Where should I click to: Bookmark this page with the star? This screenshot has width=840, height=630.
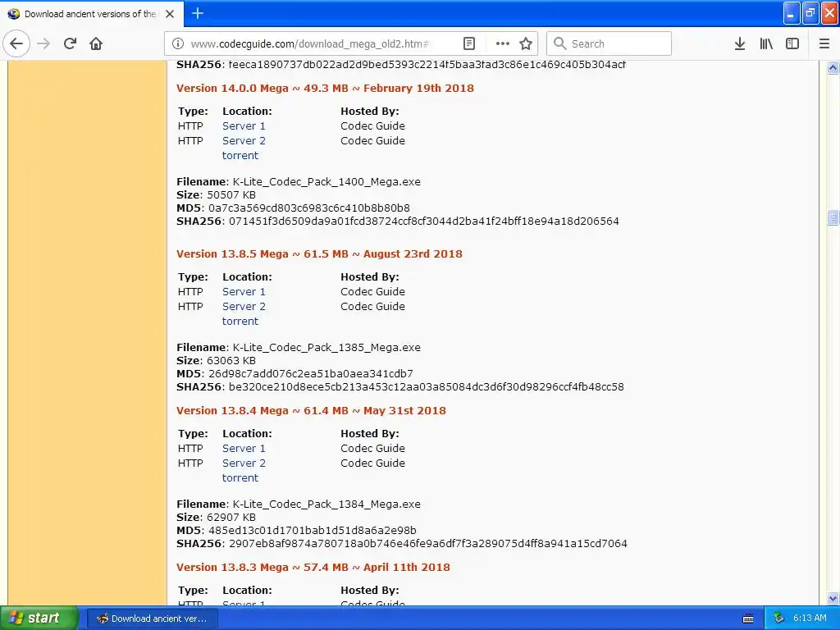526,43
